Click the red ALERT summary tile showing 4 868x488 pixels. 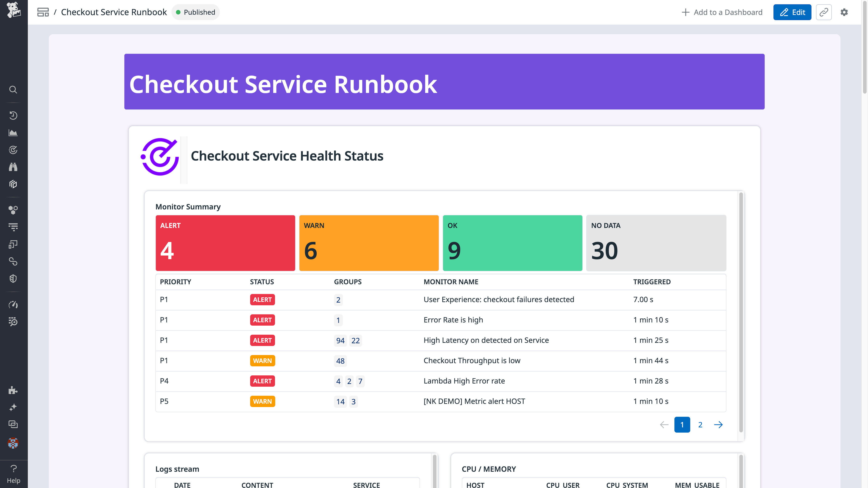[x=225, y=243]
